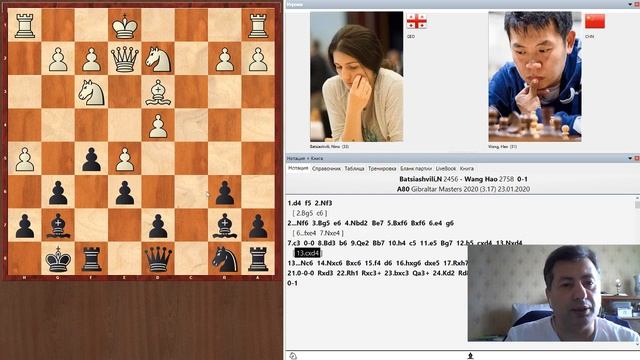Click the Gibraltar Masters 2020 tournament line
Screen dimensions: 640x360
463,189
